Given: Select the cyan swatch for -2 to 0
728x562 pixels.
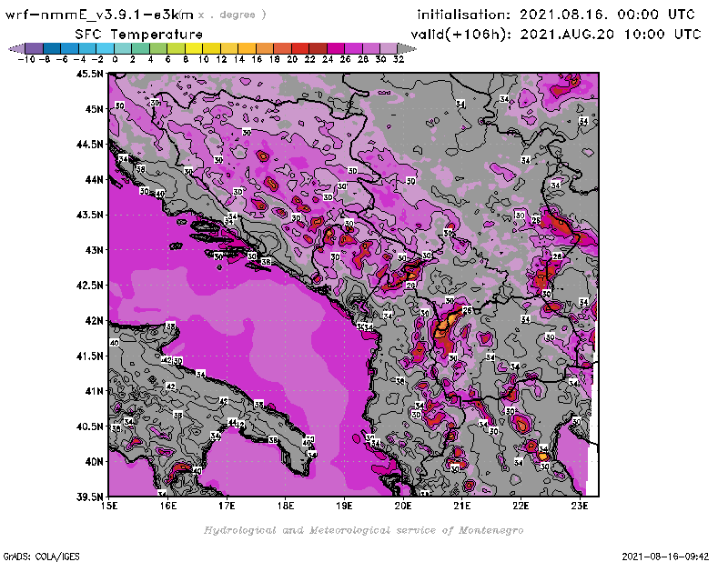Looking at the screenshot, I should 106,48.
